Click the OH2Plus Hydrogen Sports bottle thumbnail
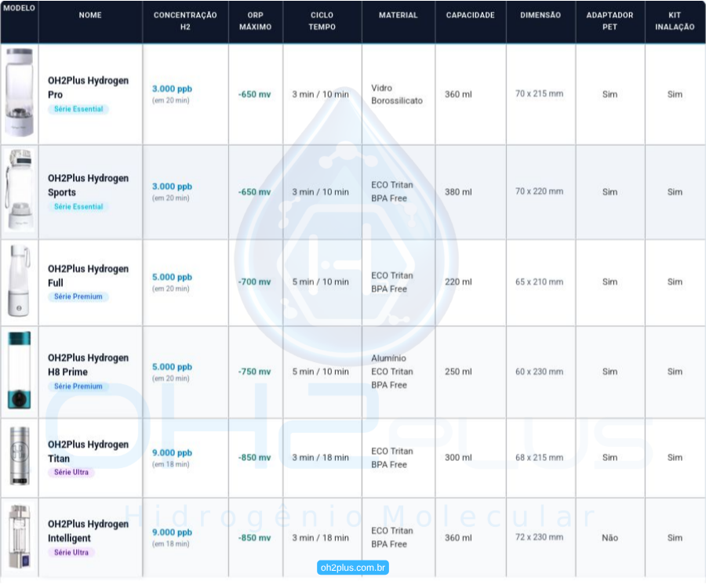Viewport: 706px width, 588px height. click(20, 191)
